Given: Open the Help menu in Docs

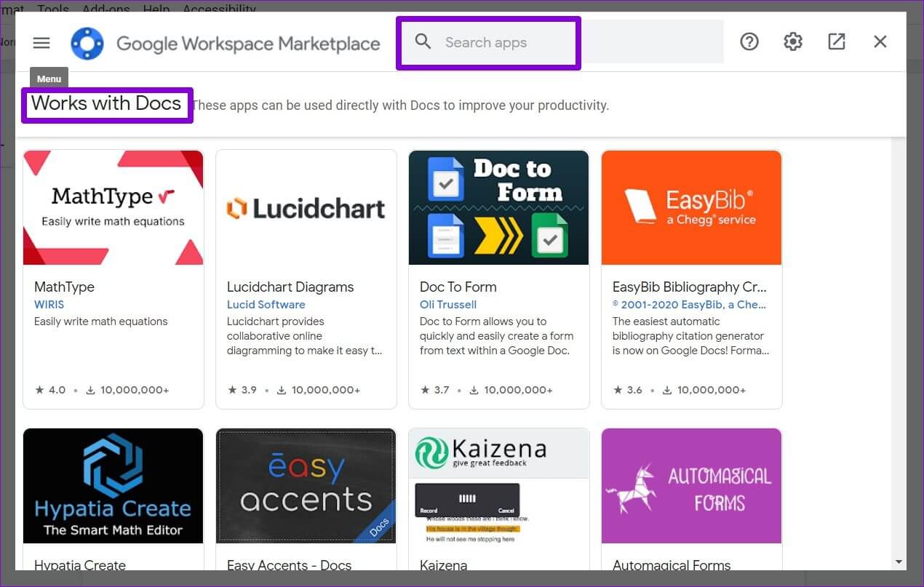Looking at the screenshot, I should (156, 9).
